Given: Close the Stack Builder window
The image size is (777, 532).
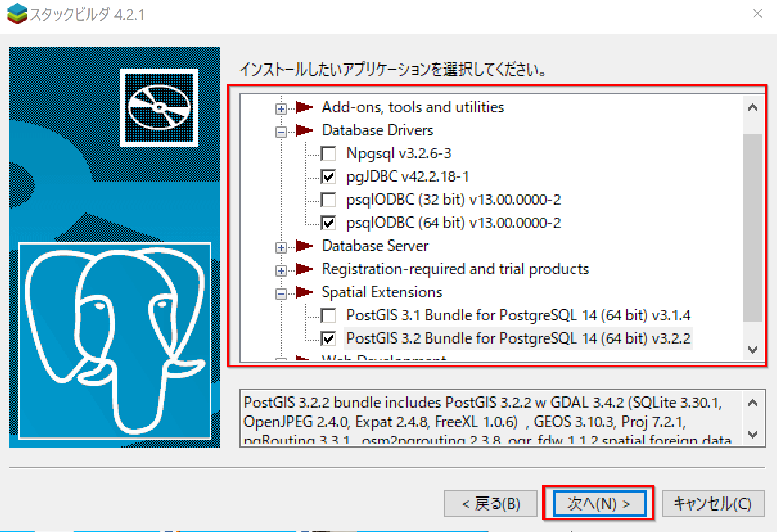Looking at the screenshot, I should pos(757,14).
